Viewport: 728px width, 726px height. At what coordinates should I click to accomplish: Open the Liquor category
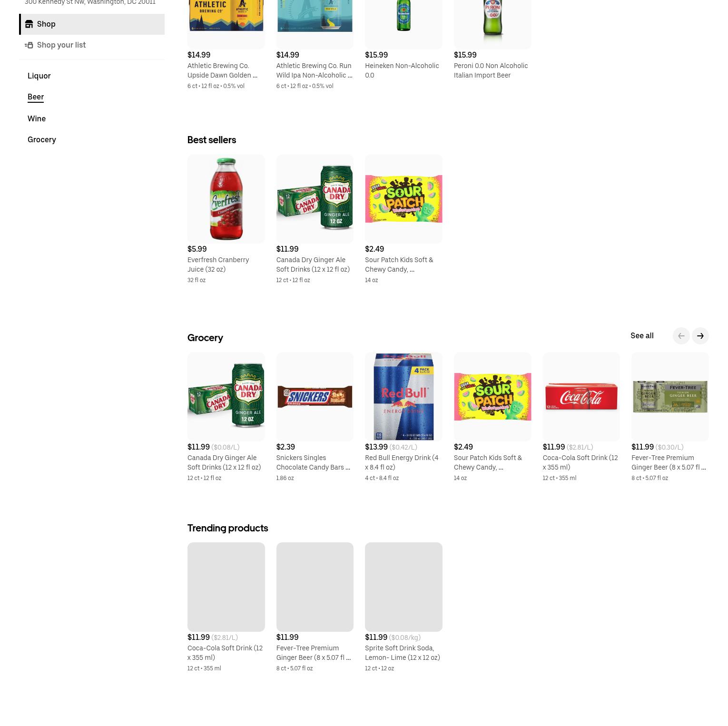39,76
